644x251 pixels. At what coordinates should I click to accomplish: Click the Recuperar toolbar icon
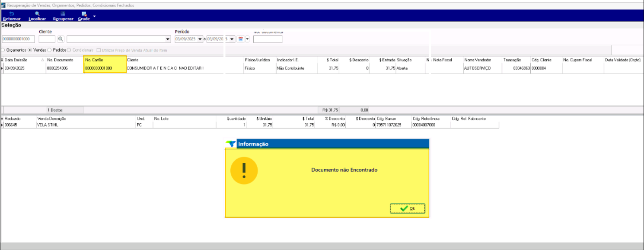tap(63, 14)
